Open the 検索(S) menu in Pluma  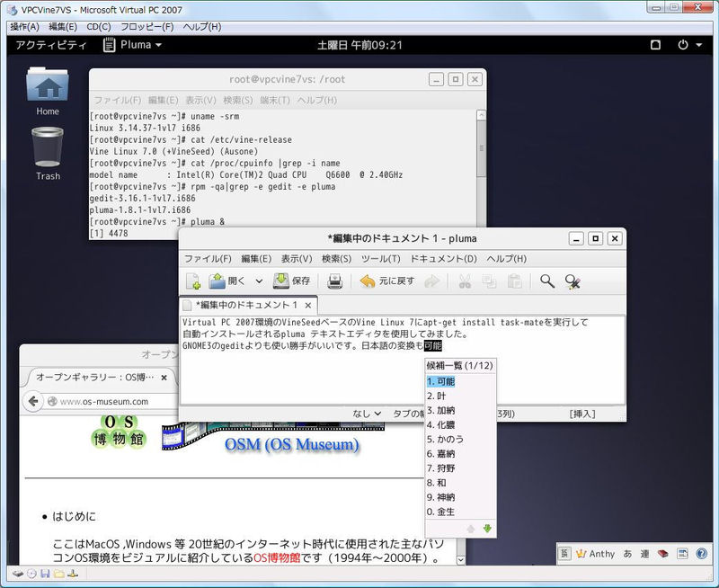(x=336, y=259)
